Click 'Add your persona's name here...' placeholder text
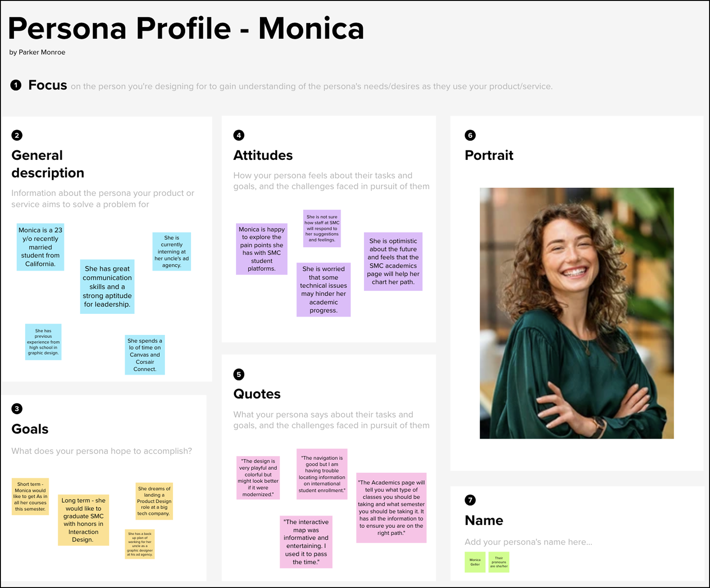The image size is (710, 588). click(528, 542)
